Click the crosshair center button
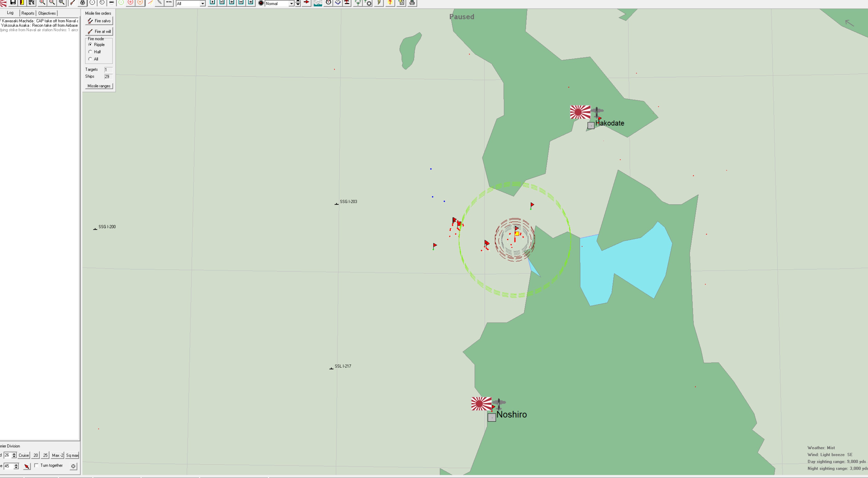 tap(73, 466)
